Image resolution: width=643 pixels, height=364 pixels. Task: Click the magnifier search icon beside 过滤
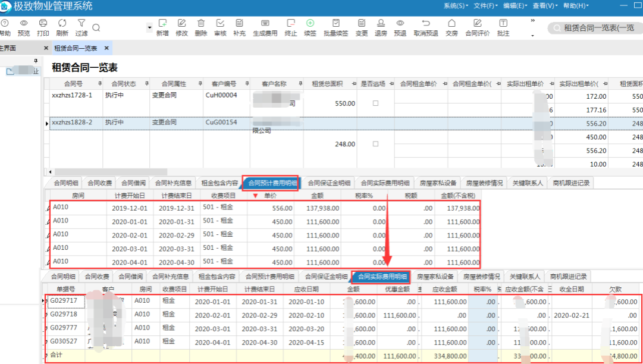[96, 27]
